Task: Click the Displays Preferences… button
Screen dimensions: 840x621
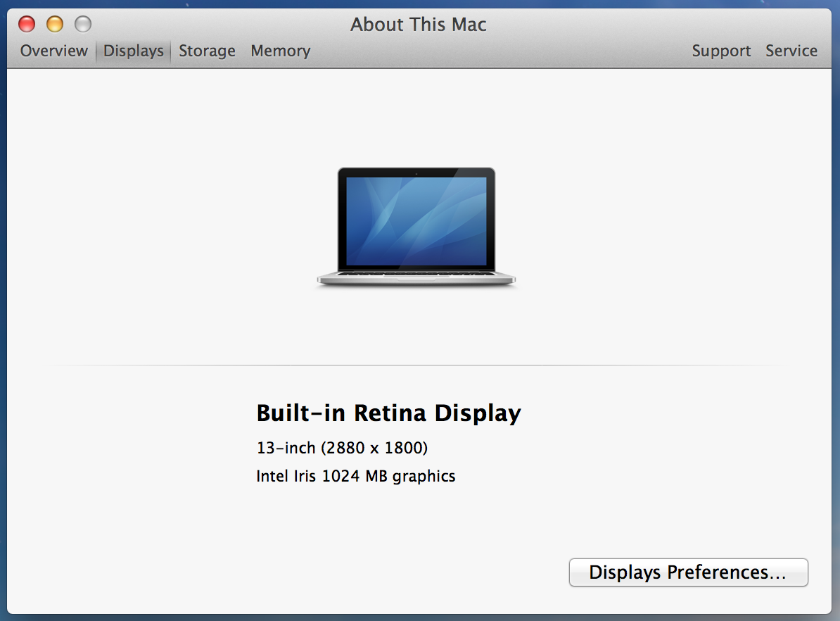Action: click(689, 572)
